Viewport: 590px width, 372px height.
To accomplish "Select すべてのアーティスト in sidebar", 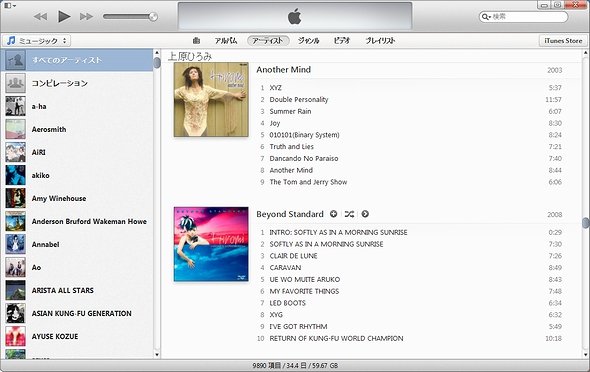I will pyautogui.click(x=77, y=60).
